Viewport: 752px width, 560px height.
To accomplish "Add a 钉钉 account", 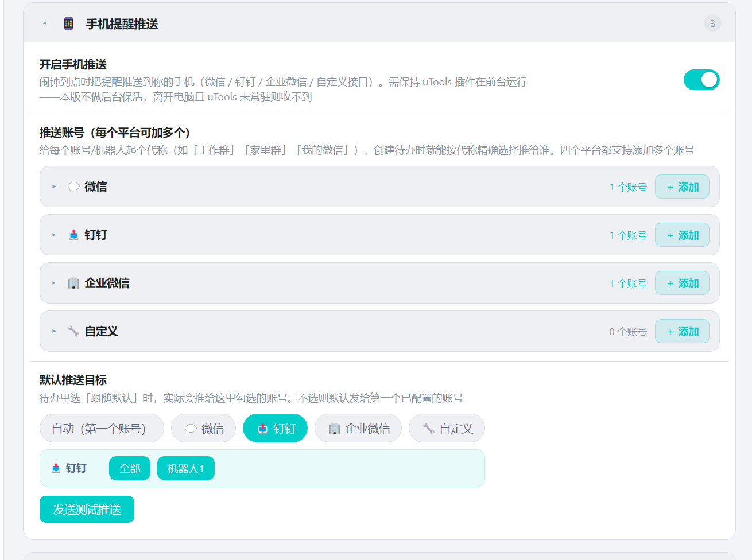I will coord(682,235).
